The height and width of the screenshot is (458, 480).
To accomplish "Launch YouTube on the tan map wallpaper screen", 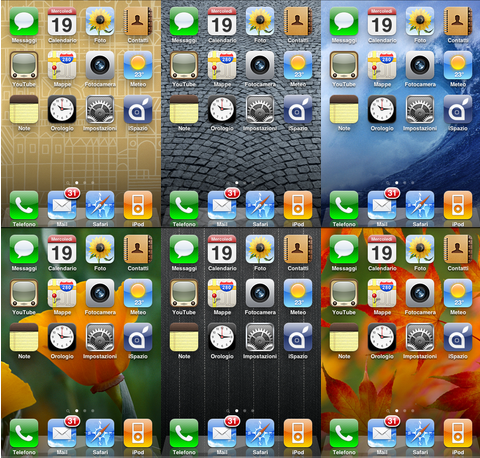I will tap(24, 65).
